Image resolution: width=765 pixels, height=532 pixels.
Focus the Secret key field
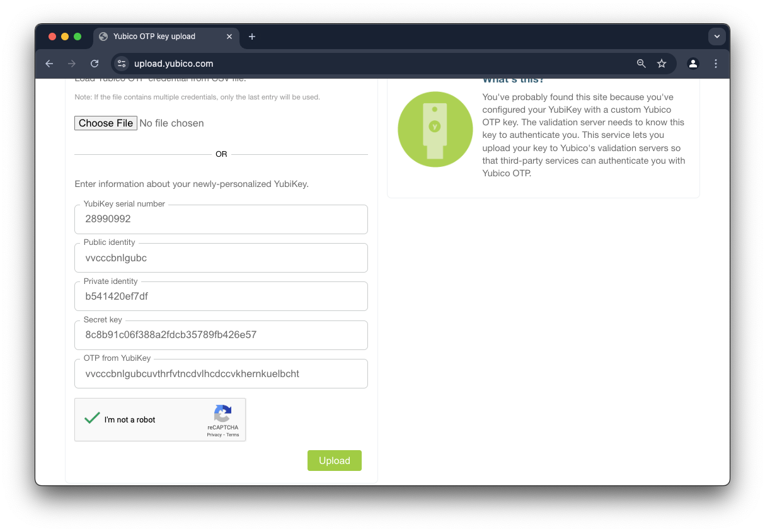click(221, 335)
